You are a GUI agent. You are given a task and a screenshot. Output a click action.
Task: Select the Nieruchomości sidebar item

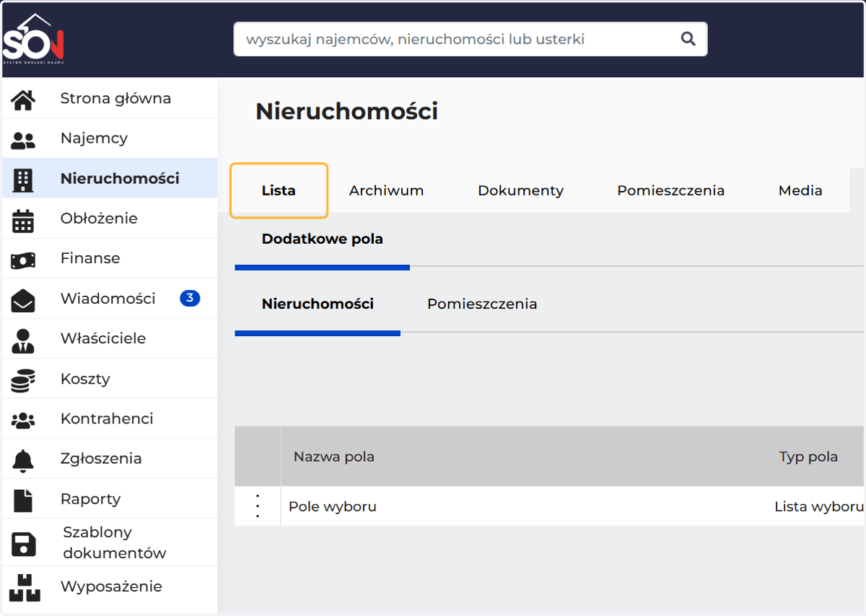coord(110,178)
